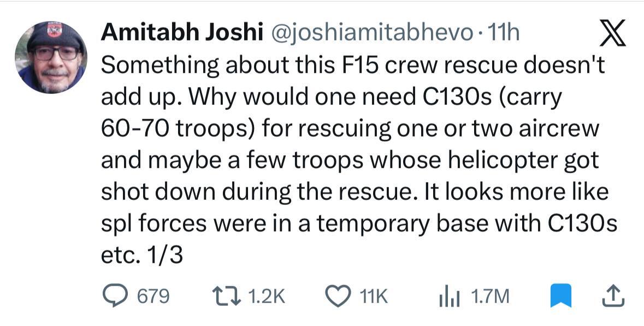Click the 11K likes count
The width and height of the screenshot is (644, 326).
(373, 296)
